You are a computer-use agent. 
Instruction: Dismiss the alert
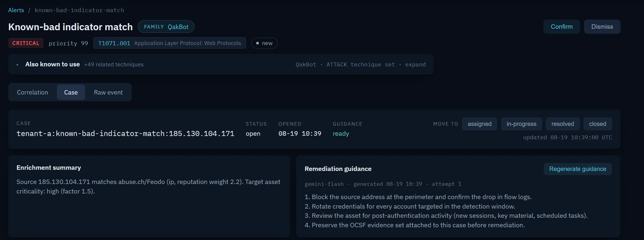pyautogui.click(x=602, y=27)
